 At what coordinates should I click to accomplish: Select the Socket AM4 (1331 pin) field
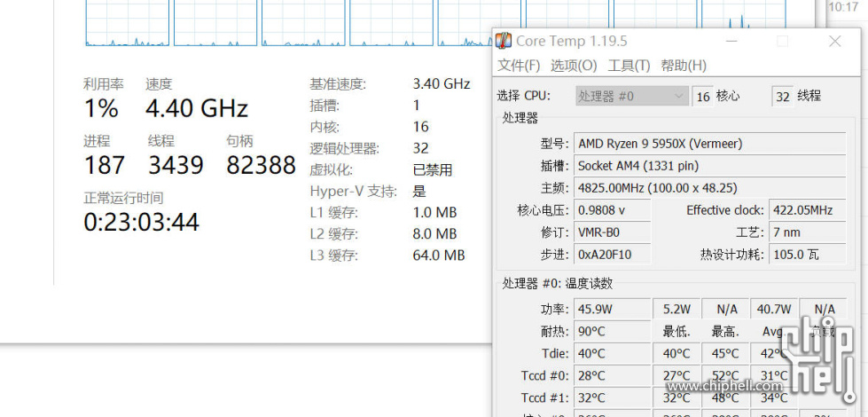pyautogui.click(x=709, y=166)
